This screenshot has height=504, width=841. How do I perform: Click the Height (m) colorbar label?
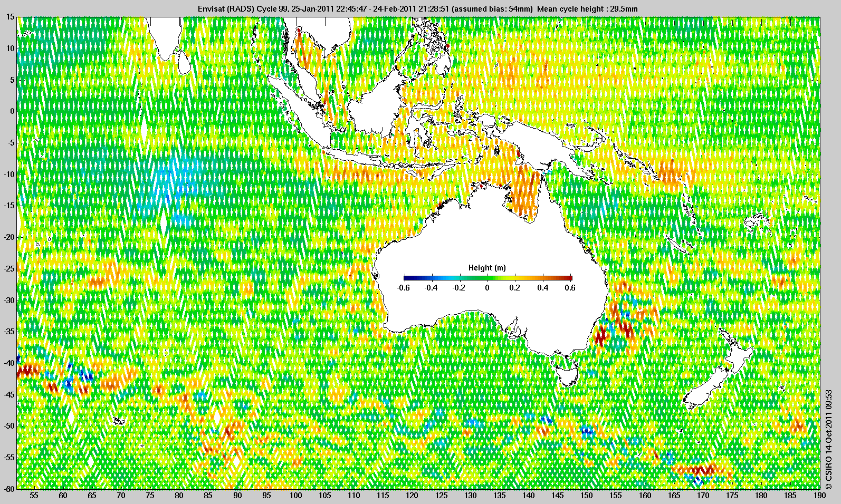[487, 268]
